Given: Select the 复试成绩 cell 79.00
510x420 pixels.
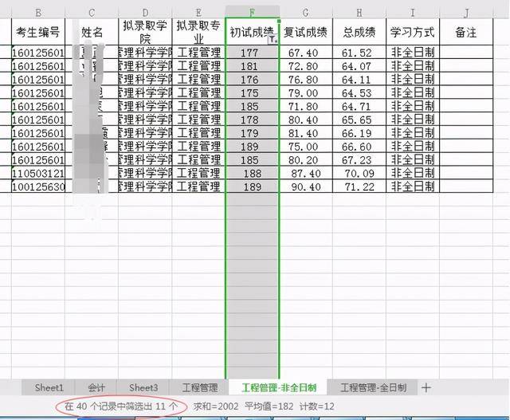Looking at the screenshot, I should [306, 92].
